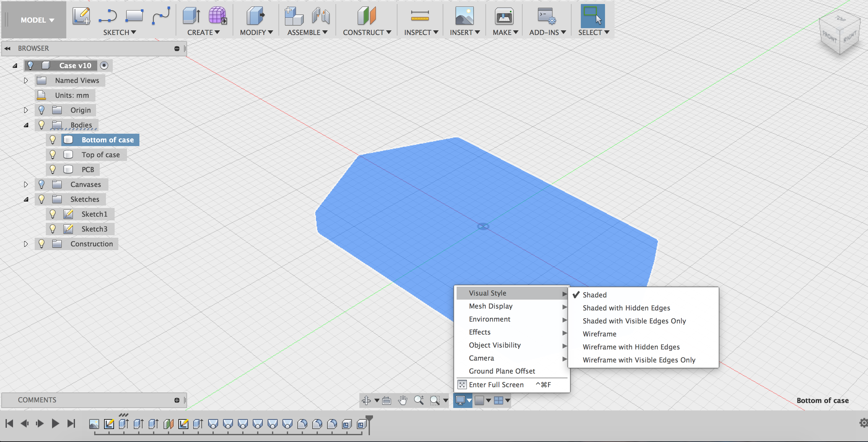Screen dimensions: 868x442
Task: Expand the Named Views folder
Action: (x=26, y=80)
